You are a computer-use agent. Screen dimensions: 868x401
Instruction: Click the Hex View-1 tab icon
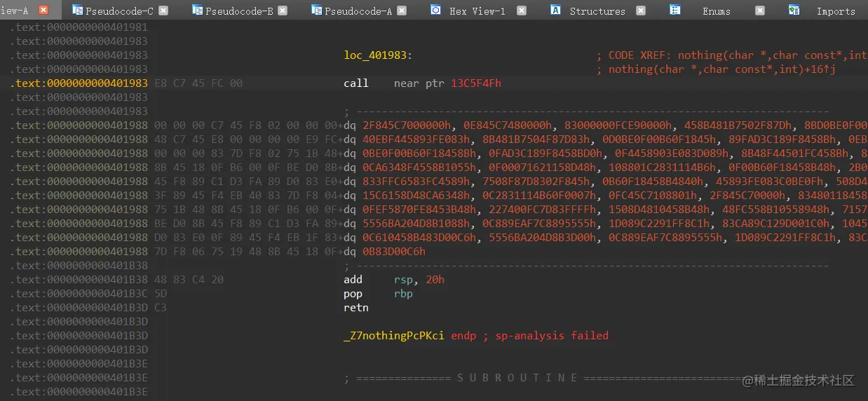(x=436, y=11)
